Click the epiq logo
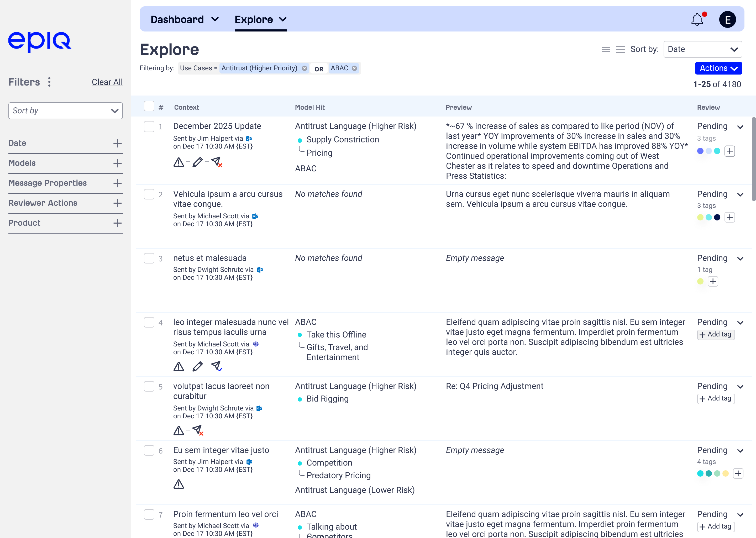 pos(40,42)
